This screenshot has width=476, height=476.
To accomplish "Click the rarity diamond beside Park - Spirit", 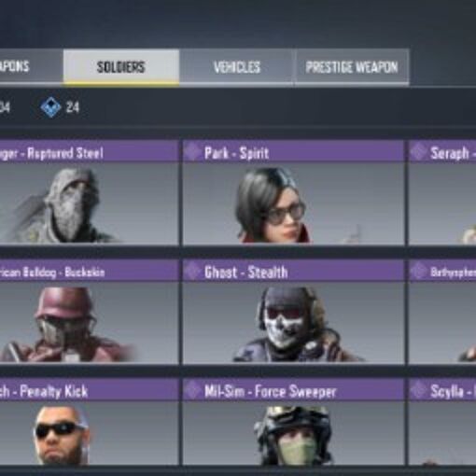I will tap(192, 152).
